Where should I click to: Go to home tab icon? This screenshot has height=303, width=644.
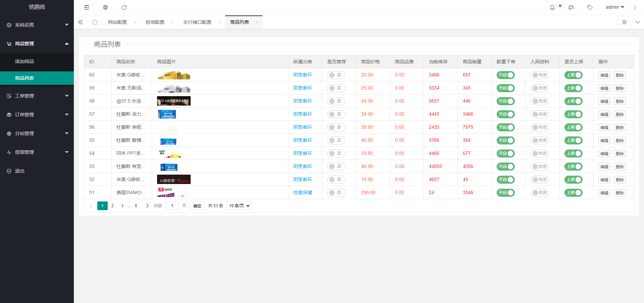click(x=95, y=22)
